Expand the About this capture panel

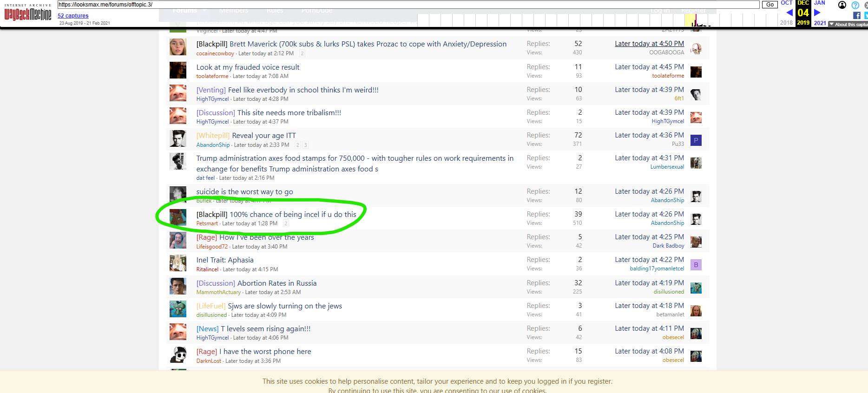tap(848, 24)
